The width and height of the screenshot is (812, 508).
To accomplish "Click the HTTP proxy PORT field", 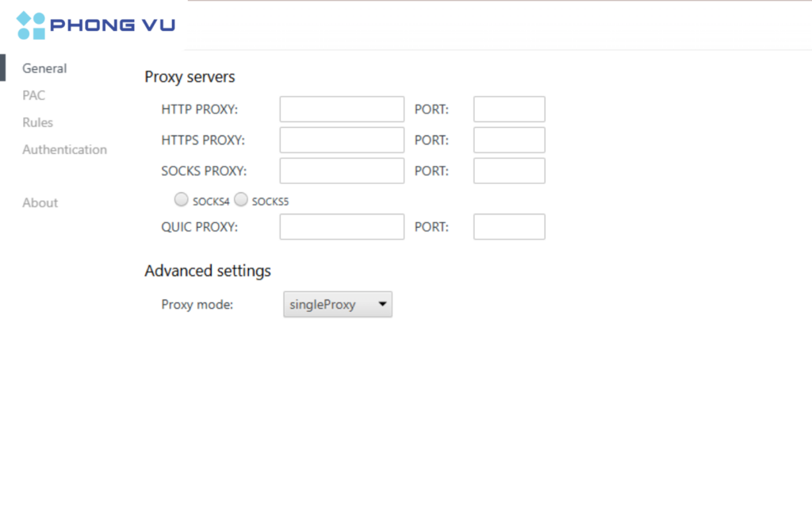I will pos(508,109).
